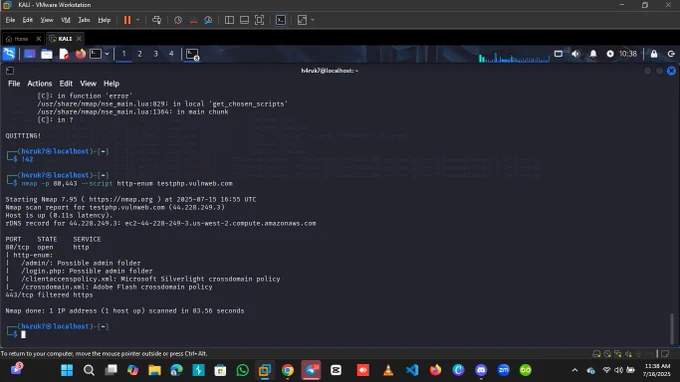Open Windows taskbar Search
Viewport: 680px width, 382px height.
(89, 370)
